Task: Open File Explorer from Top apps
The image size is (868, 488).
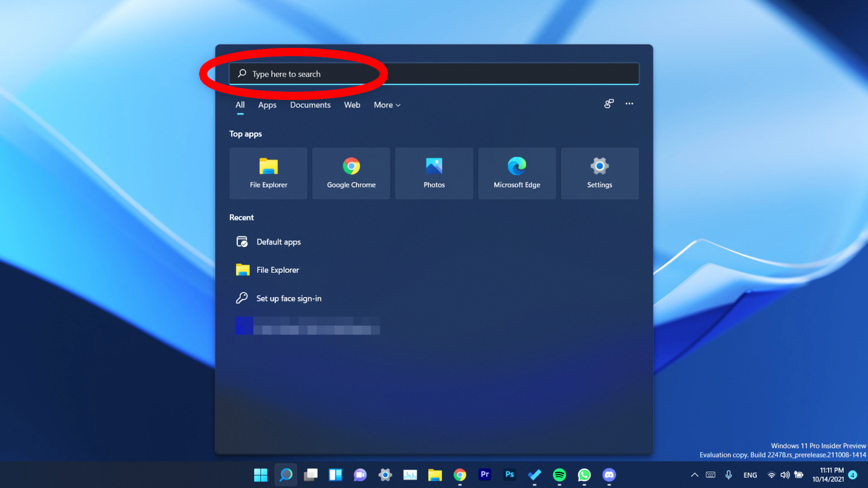Action: click(x=268, y=173)
